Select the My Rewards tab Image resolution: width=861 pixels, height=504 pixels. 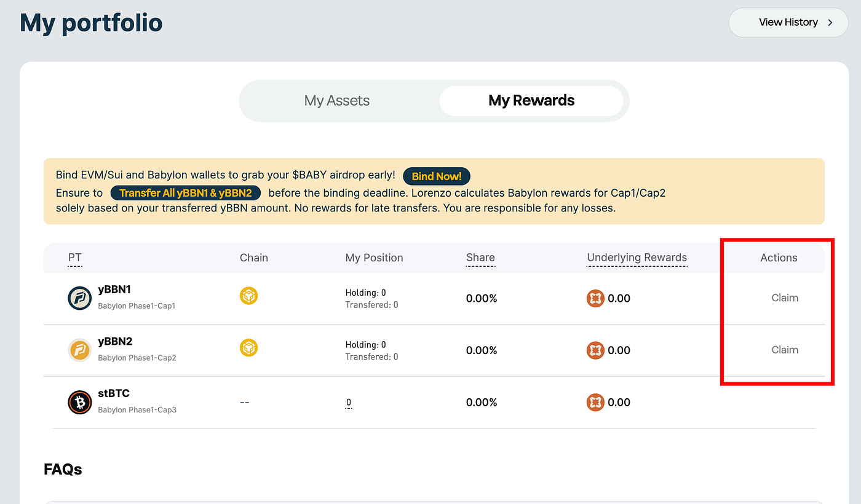(531, 101)
